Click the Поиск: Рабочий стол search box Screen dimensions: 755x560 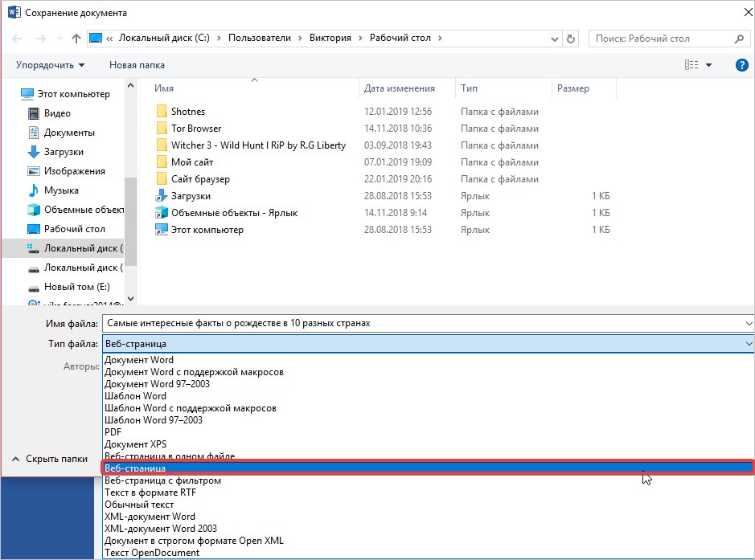(x=659, y=39)
